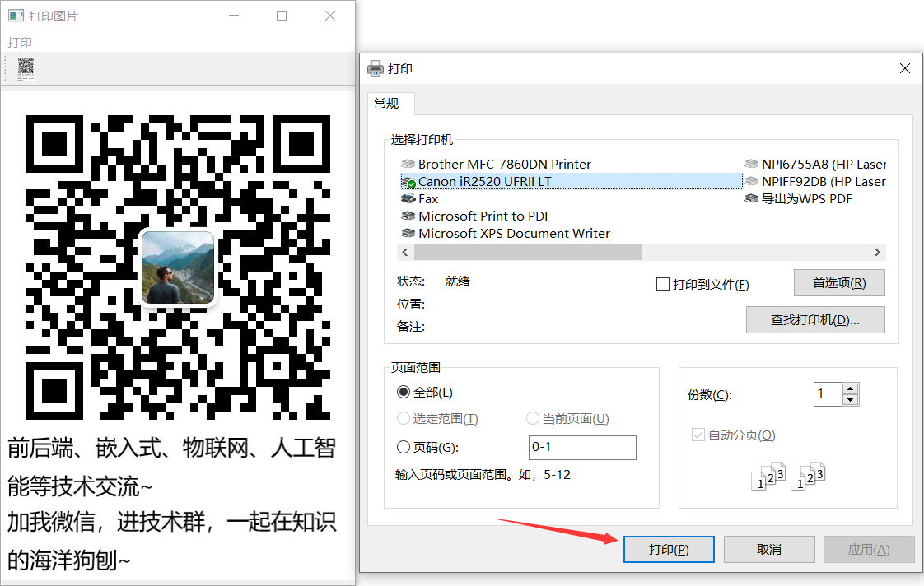This screenshot has width=924, height=586.
Task: Open the 打印 menu in 打印图片 window
Action: pyautogui.click(x=20, y=43)
